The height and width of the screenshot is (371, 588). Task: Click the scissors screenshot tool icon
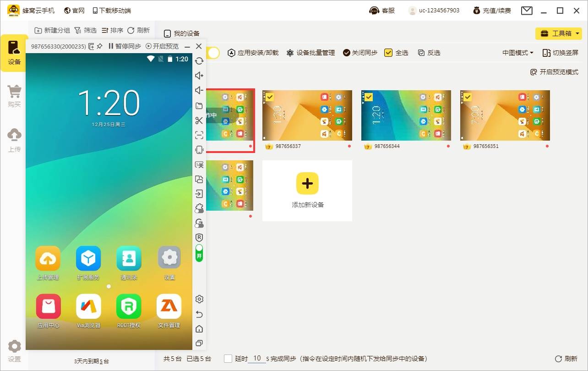[x=199, y=120]
